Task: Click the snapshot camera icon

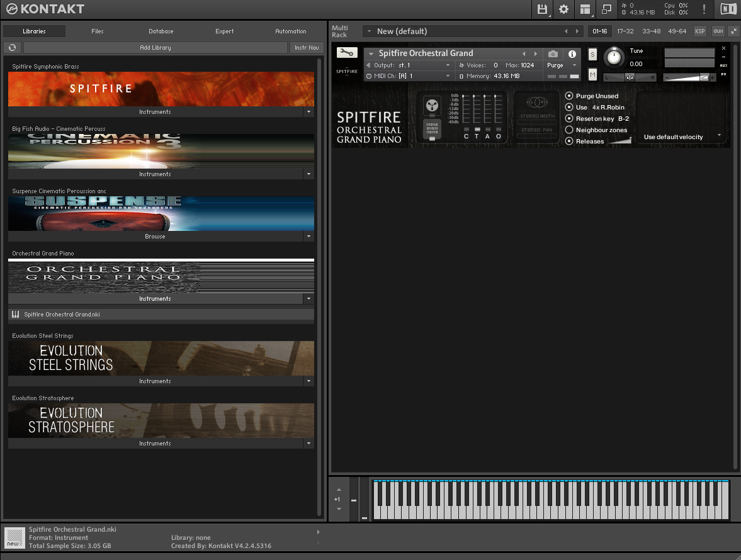Action: (x=553, y=54)
